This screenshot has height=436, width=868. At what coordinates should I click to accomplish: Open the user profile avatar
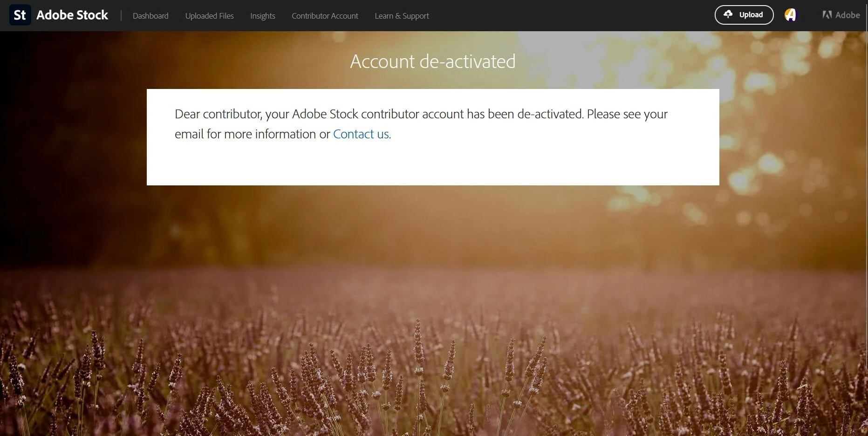790,15
